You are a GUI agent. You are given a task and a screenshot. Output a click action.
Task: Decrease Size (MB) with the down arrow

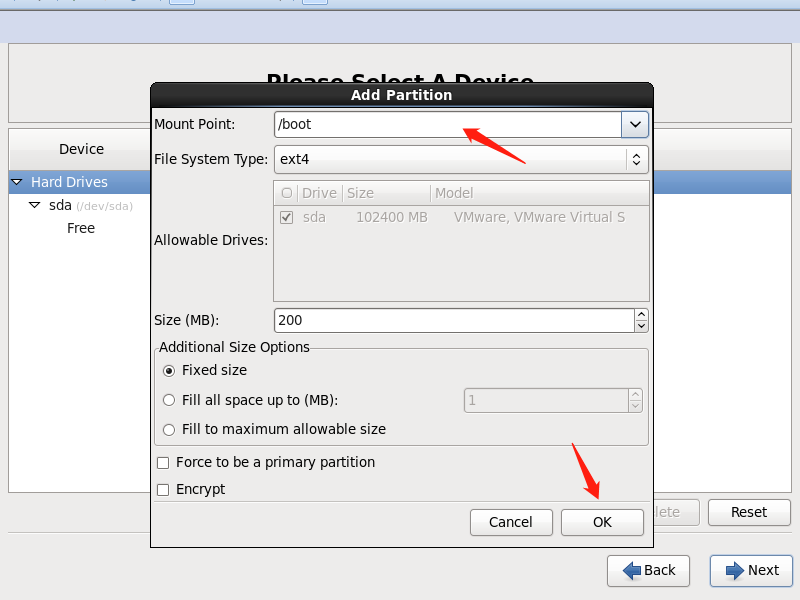click(641, 327)
